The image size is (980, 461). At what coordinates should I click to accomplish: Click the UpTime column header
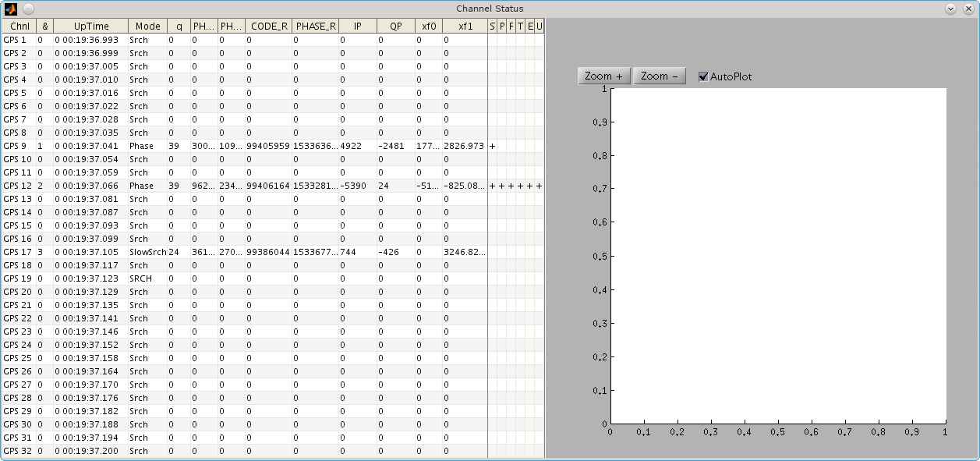pyautogui.click(x=91, y=27)
